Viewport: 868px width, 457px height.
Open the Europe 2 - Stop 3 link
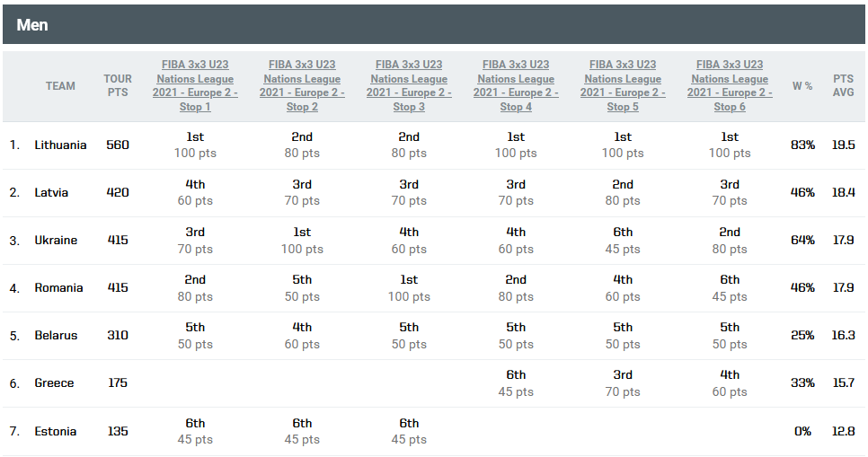pos(409,86)
